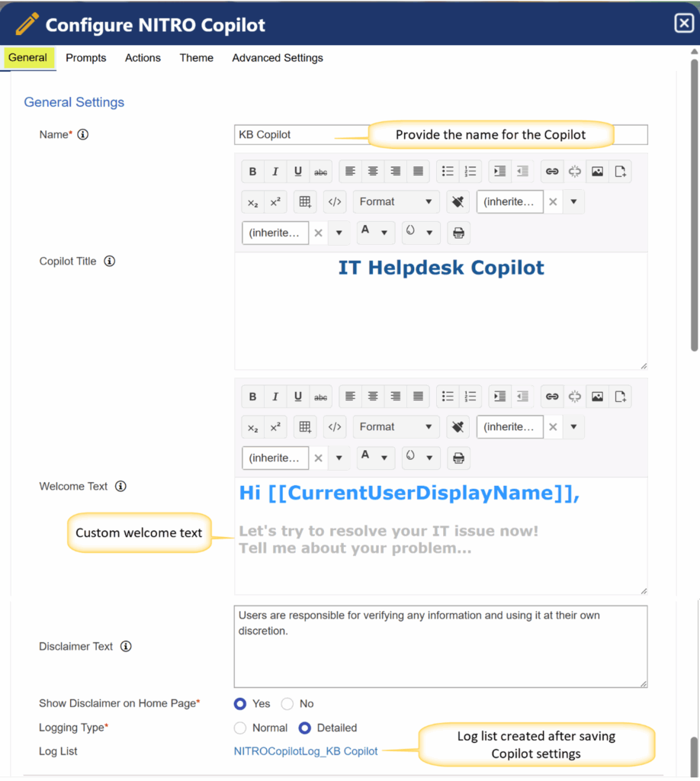Justify text in the Copilot Title editor
Screen dimensions: 700x781
[418, 172]
